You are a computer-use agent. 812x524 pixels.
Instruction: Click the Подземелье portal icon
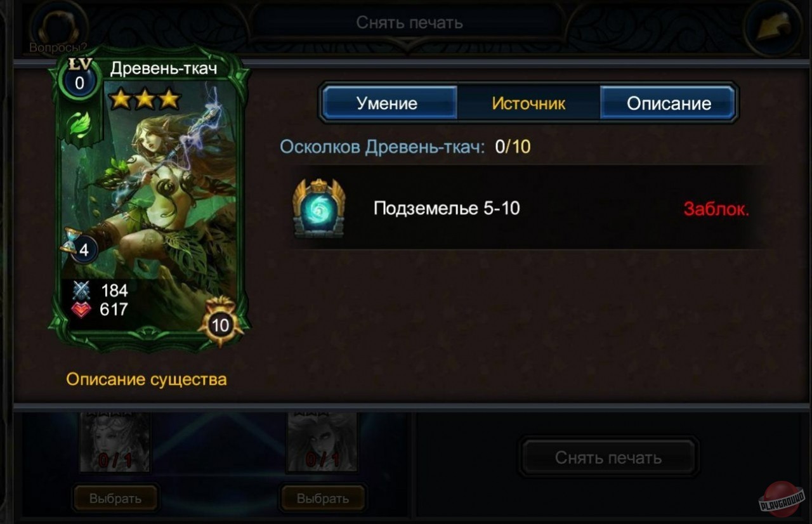(x=318, y=208)
